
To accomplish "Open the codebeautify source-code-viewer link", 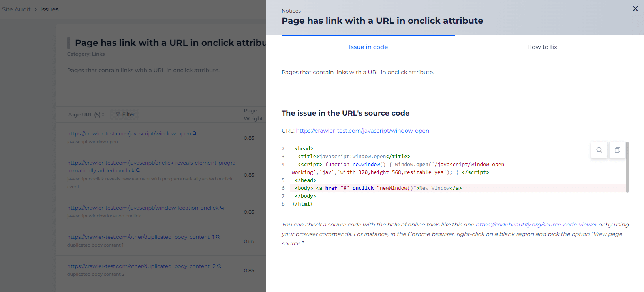I will tap(536, 225).
